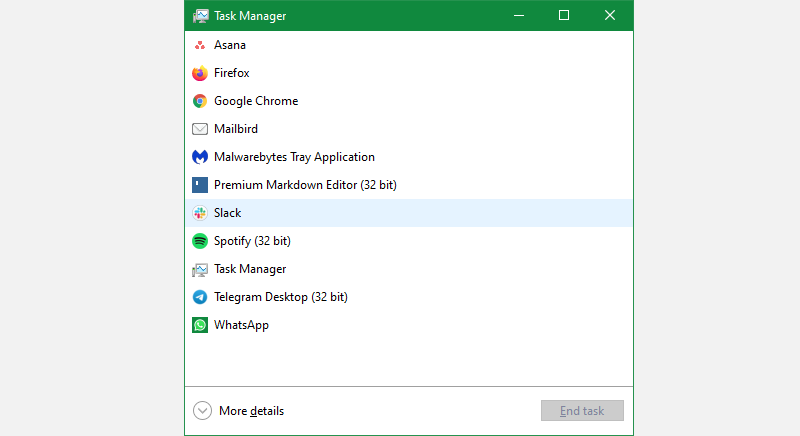The image size is (800, 436).
Task: Select the Slack row label
Action: (228, 213)
